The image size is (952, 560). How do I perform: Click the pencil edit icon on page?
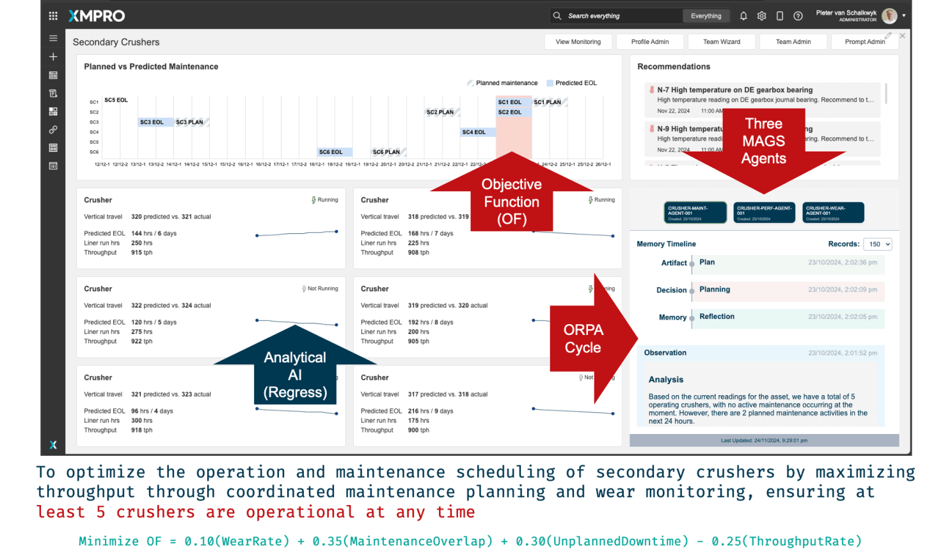tap(888, 36)
